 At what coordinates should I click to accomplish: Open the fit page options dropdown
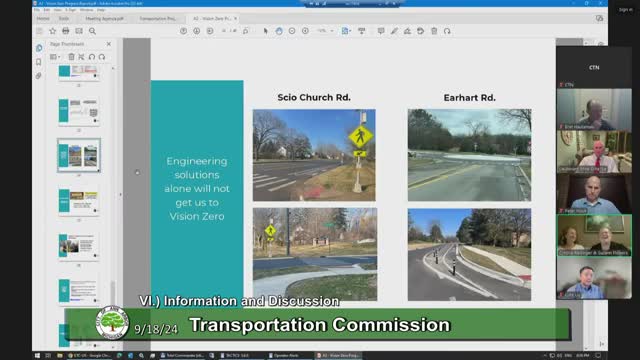pyautogui.click(x=346, y=31)
